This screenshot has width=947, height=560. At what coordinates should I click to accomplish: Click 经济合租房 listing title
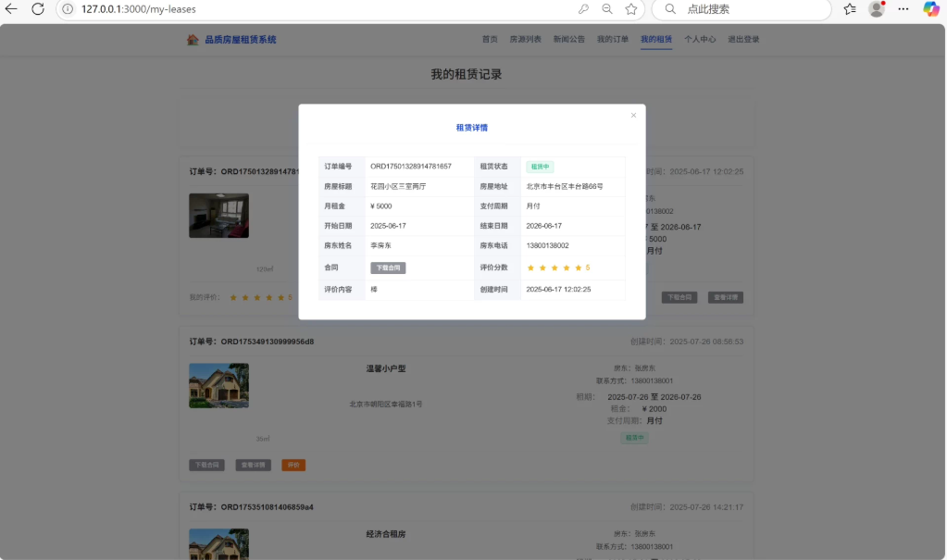point(386,534)
